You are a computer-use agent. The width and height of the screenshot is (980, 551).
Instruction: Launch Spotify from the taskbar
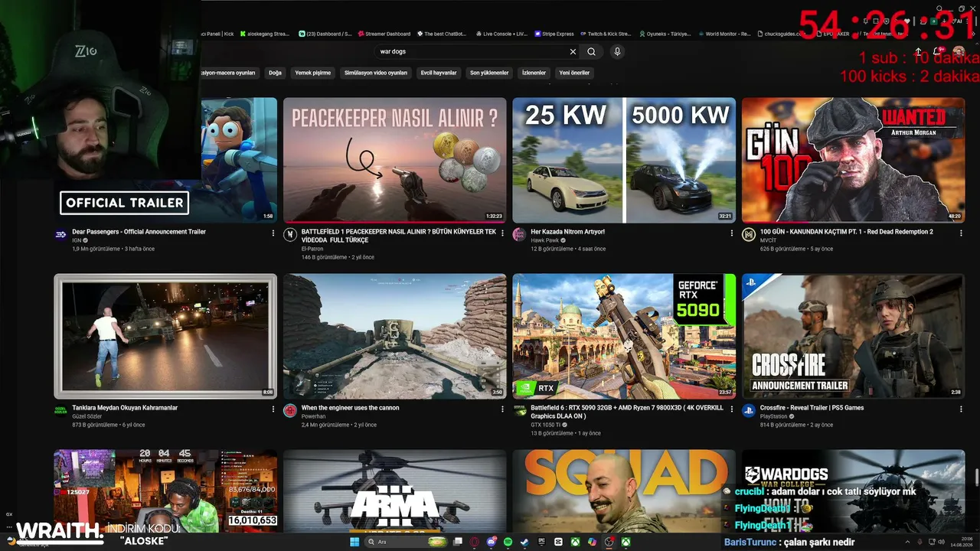(508, 542)
